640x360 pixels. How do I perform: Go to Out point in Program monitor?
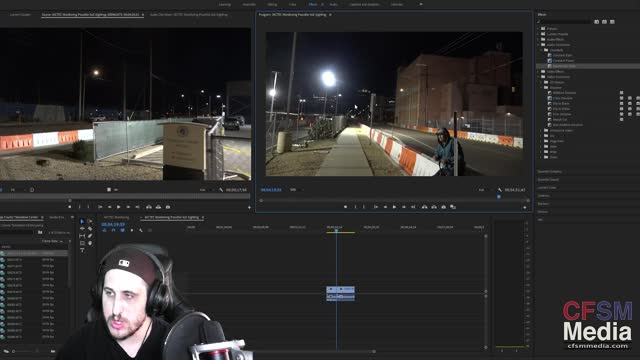[413, 207]
